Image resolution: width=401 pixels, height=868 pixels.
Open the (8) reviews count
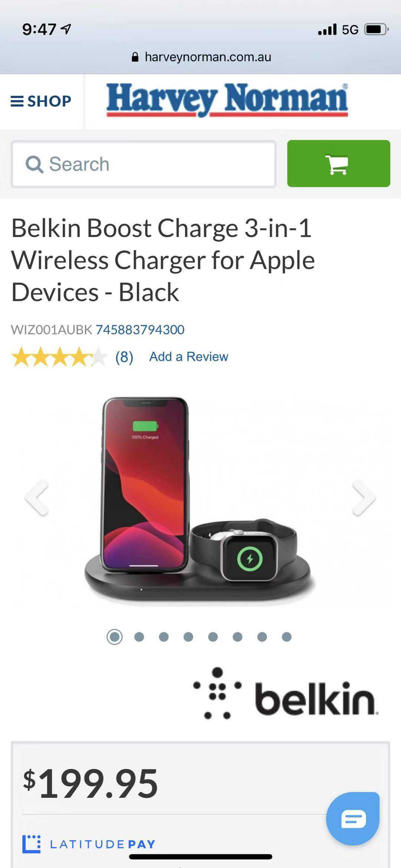pyautogui.click(x=124, y=357)
